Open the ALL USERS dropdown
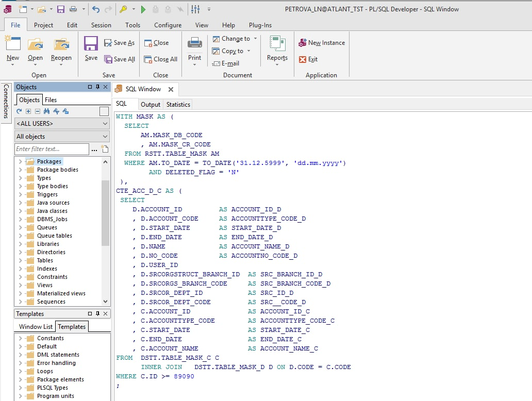 62,124
